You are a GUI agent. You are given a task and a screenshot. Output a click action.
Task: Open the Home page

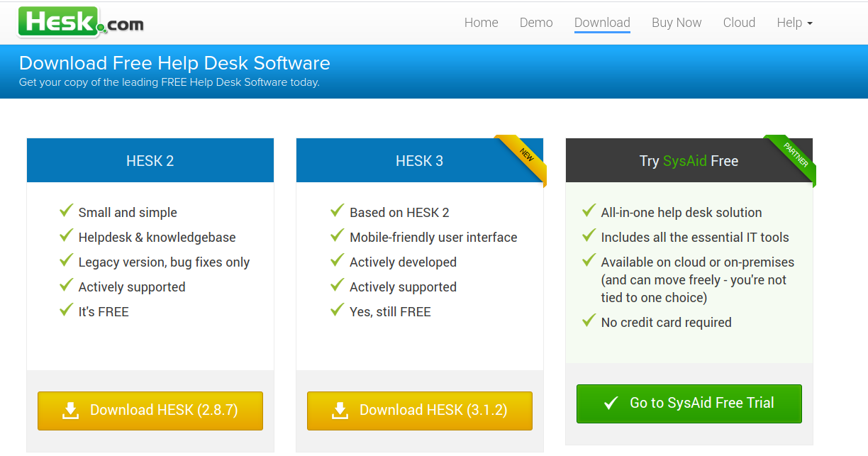pyautogui.click(x=481, y=23)
